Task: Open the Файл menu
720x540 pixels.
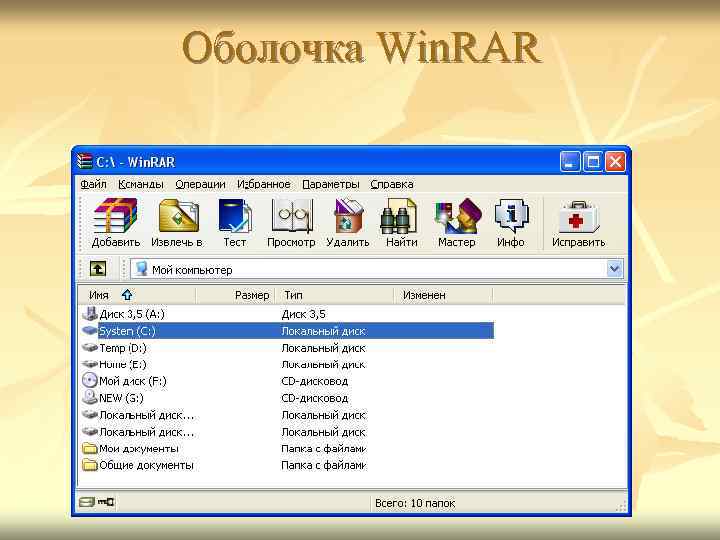Action: click(x=93, y=184)
